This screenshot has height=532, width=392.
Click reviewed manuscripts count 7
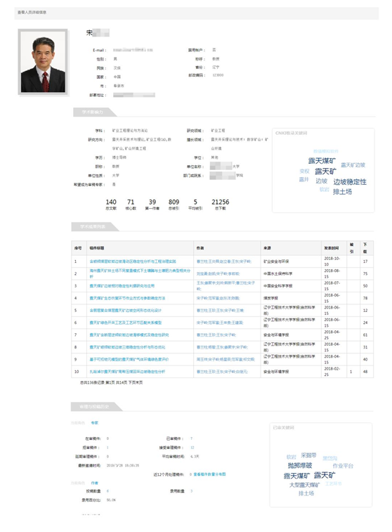pyautogui.click(x=191, y=439)
